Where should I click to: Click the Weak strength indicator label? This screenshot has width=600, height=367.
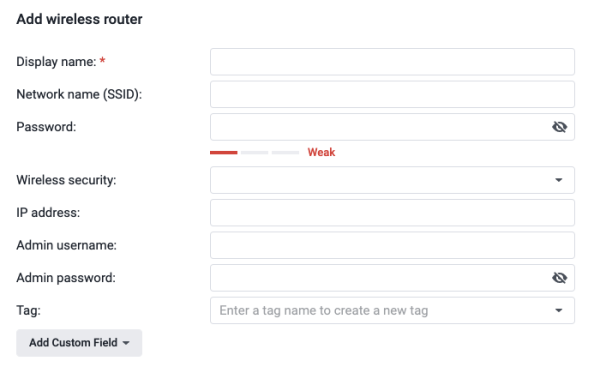[321, 152]
